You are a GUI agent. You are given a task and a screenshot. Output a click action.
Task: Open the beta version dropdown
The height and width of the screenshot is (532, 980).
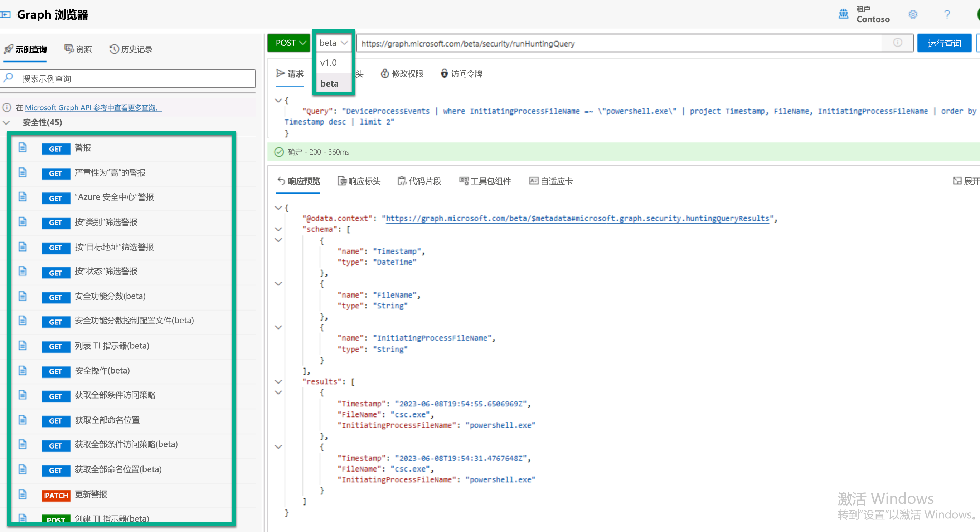click(334, 43)
